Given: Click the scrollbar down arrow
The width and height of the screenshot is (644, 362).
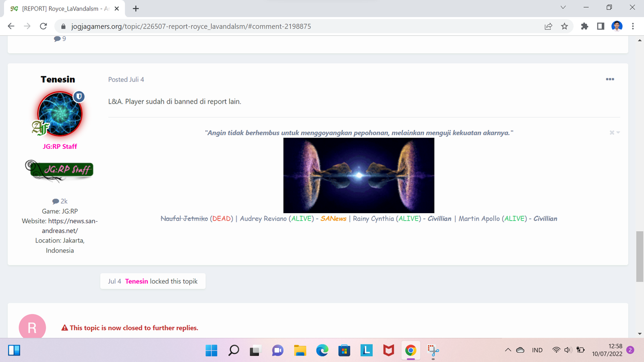Looking at the screenshot, I should click(x=639, y=333).
